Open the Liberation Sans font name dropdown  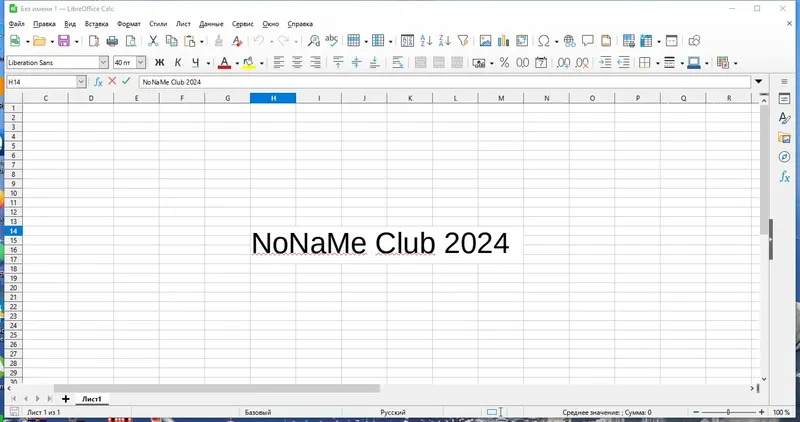pos(104,63)
